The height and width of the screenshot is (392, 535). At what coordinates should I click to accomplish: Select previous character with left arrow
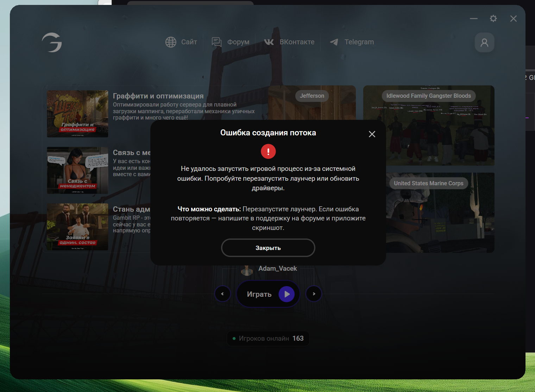pyautogui.click(x=222, y=294)
